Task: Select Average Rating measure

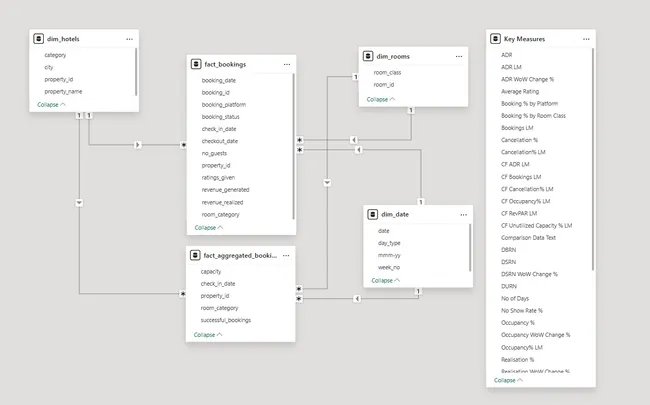Action: click(x=520, y=91)
